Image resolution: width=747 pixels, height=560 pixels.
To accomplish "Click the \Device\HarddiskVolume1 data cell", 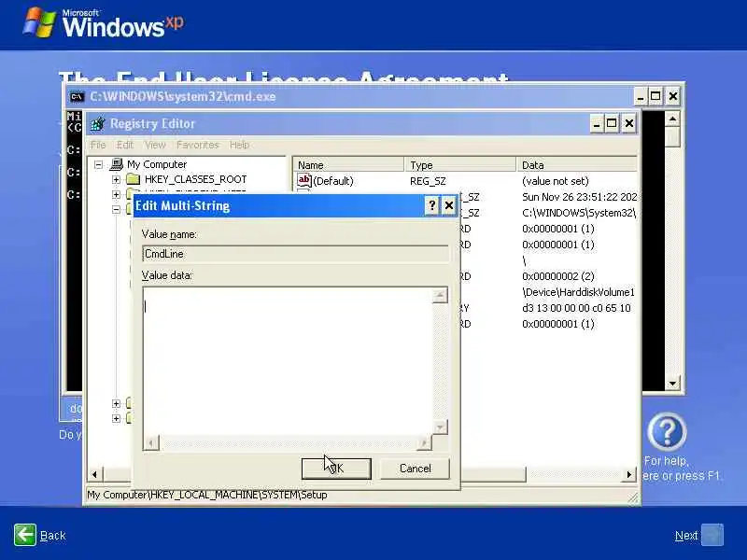I will tap(578, 292).
